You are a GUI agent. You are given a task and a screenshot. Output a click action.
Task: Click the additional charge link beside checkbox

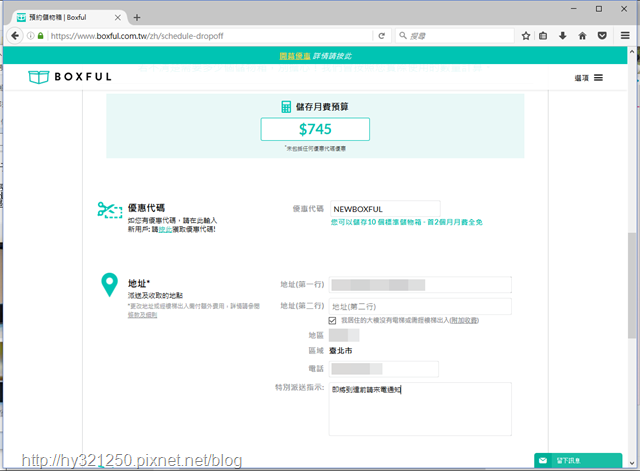click(x=464, y=320)
